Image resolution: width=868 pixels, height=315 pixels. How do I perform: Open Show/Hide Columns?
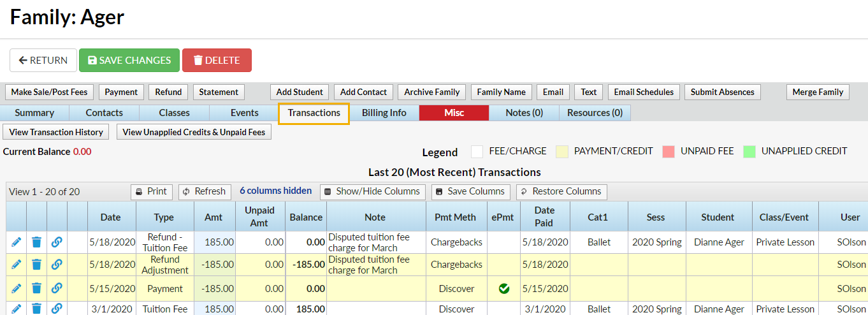373,191
